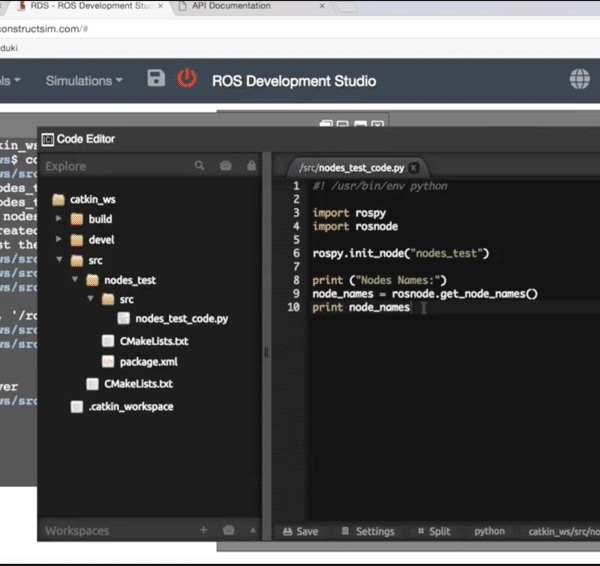600x566 pixels.
Task: Click line 9 get_node_names code
Action: [x=425, y=294]
